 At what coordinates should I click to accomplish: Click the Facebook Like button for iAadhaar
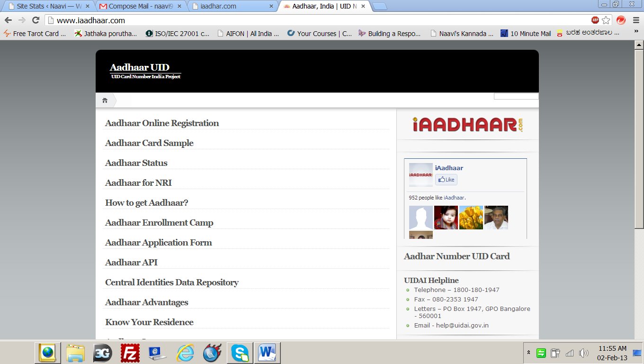tap(446, 180)
